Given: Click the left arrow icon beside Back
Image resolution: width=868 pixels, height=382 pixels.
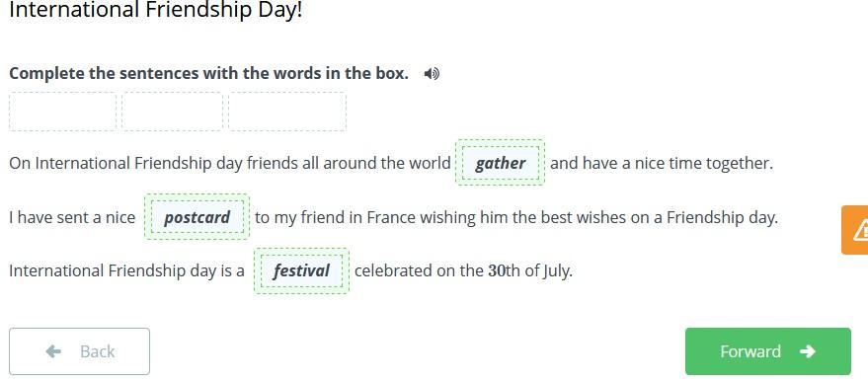Looking at the screenshot, I should coord(53,351).
